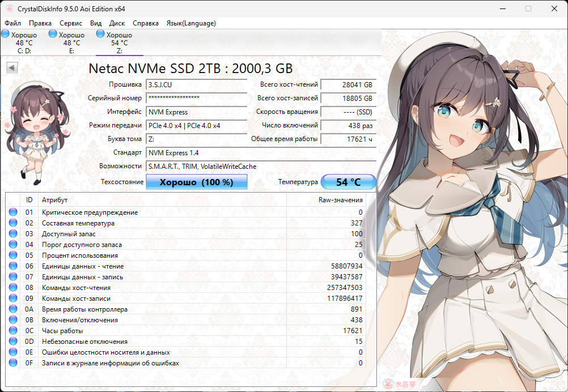Click status orb for attribute 0C row
568x392 pixels.
pos(14,331)
